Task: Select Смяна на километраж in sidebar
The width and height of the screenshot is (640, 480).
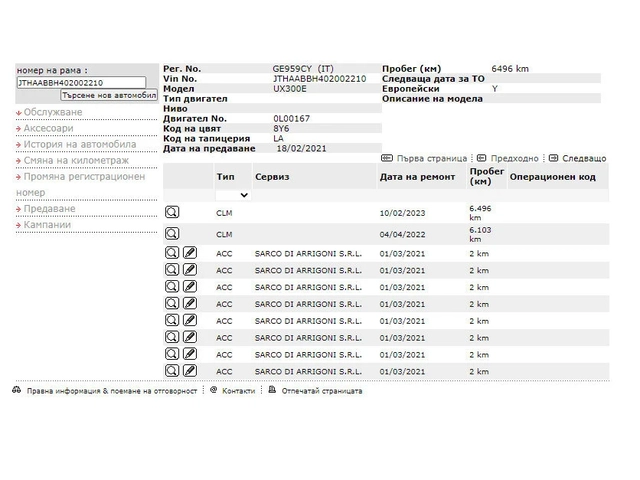Action: (x=76, y=160)
